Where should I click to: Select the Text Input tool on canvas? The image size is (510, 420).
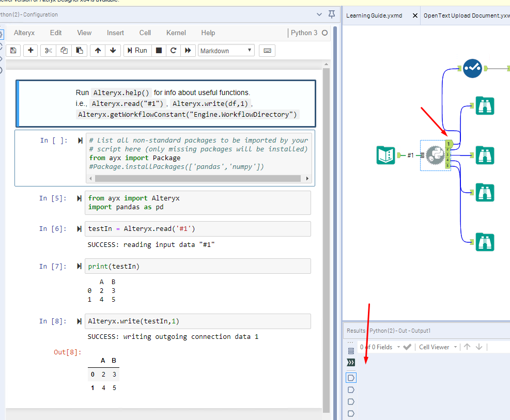(386, 155)
